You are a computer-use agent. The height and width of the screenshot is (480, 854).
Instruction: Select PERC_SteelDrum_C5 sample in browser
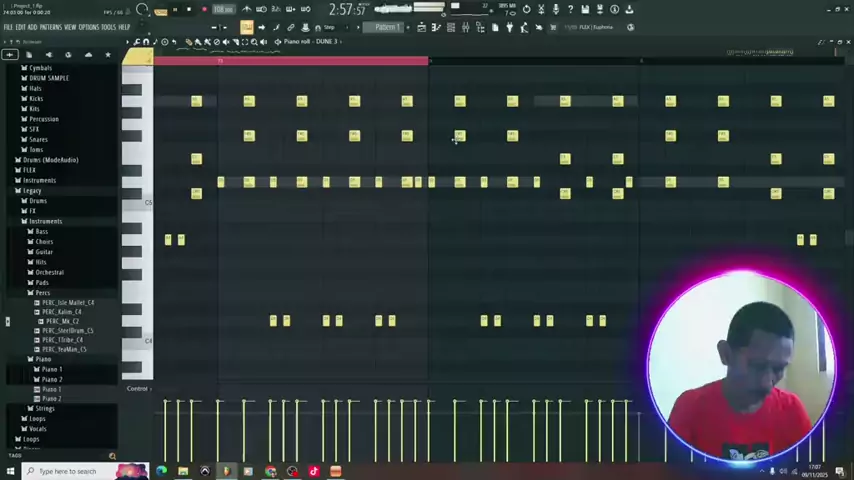[67, 330]
